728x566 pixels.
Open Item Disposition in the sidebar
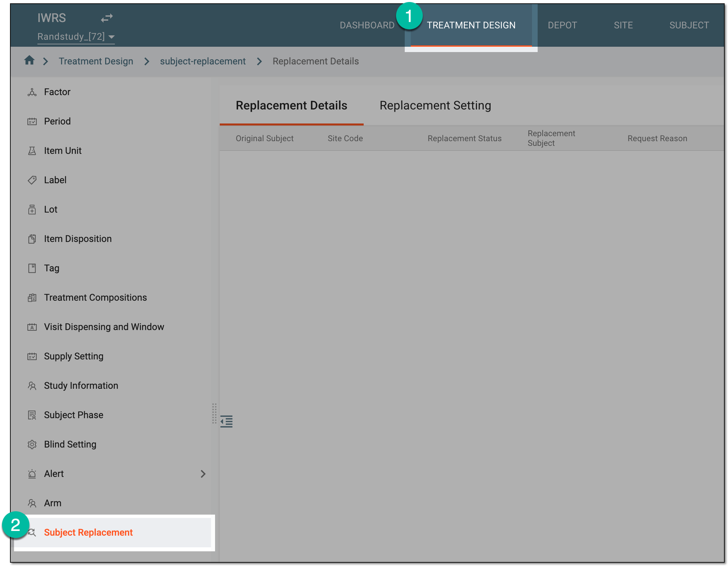coord(78,239)
